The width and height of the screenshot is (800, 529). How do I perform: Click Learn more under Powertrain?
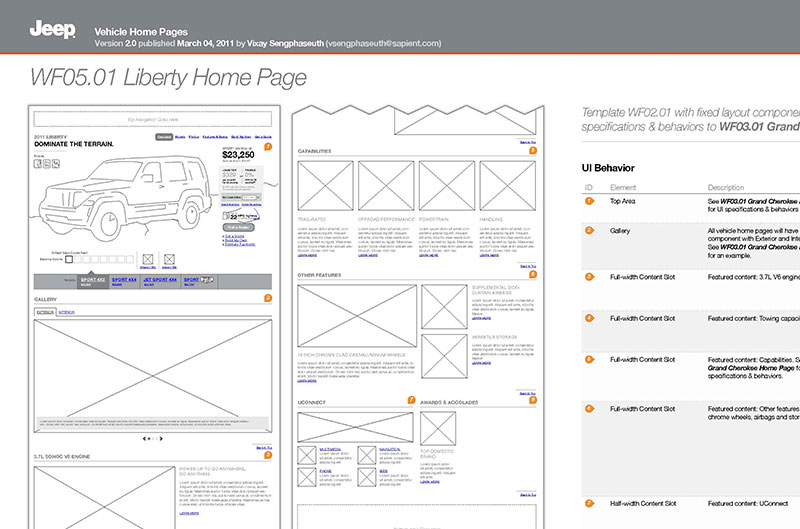pos(429,255)
